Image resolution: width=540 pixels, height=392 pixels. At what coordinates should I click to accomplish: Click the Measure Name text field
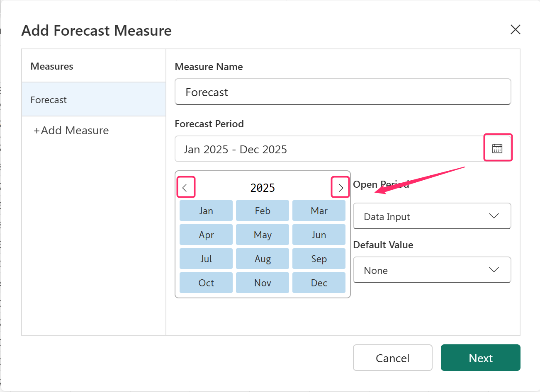coord(343,92)
